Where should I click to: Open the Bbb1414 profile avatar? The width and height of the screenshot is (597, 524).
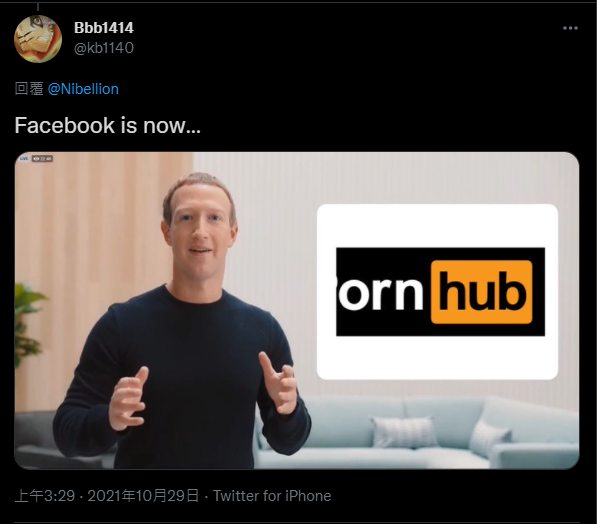pyautogui.click(x=38, y=39)
